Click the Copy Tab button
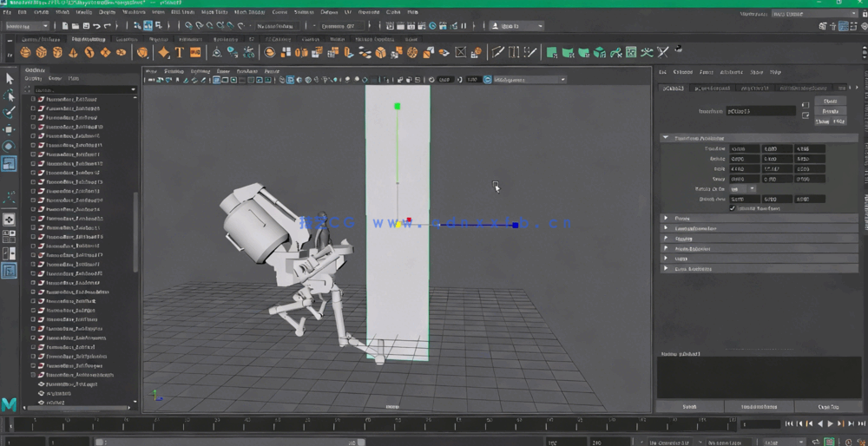 (828, 406)
